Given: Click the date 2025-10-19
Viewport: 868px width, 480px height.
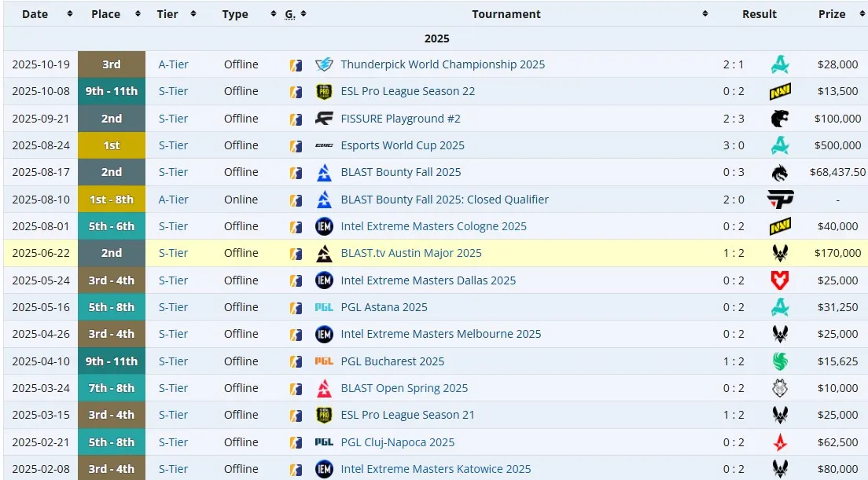Looking at the screenshot, I should point(41,64).
